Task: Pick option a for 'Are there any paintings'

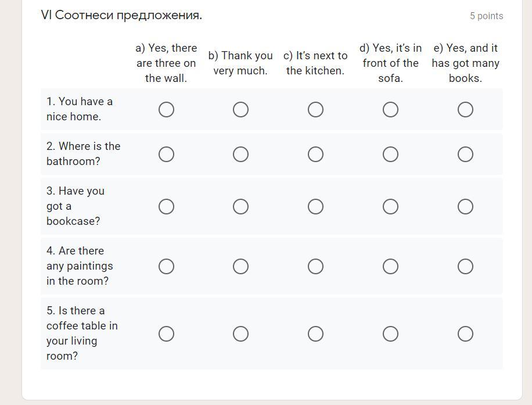Action: click(166, 267)
